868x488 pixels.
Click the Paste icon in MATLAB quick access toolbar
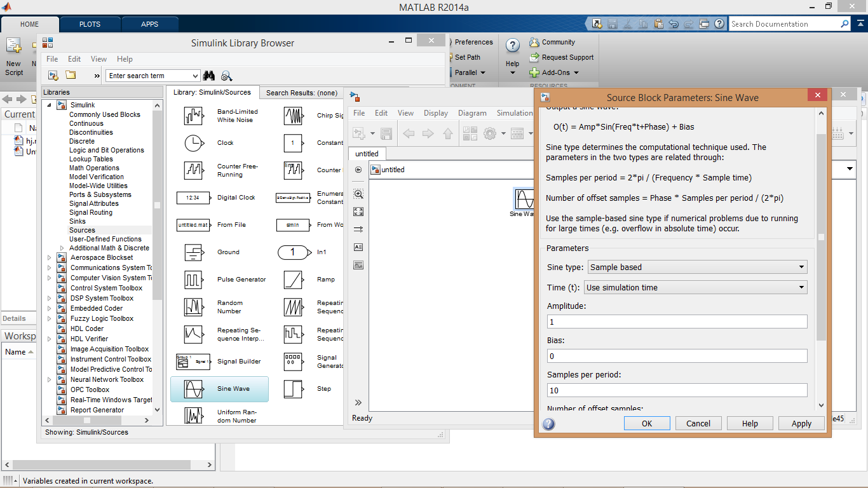coord(658,24)
